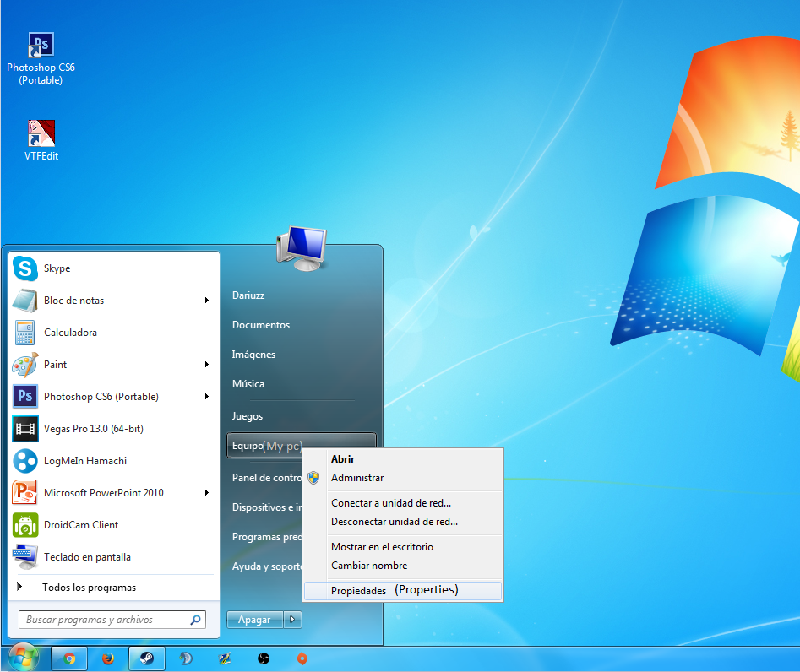
Task: Click the user account picture atop the Start menu
Action: point(302,248)
